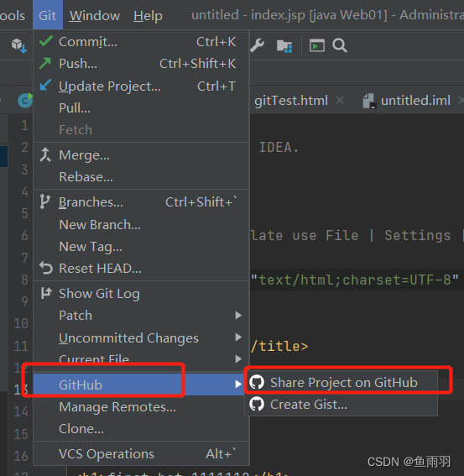
Task: Select Clone... menu entry
Action: tap(141, 429)
